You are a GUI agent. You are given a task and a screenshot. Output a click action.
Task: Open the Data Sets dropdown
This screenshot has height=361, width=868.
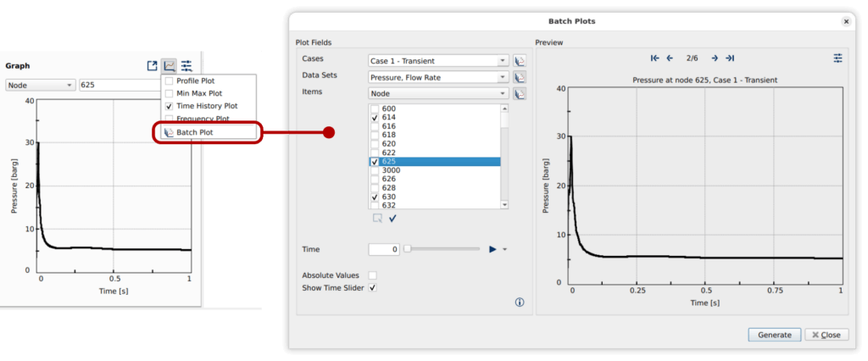438,77
